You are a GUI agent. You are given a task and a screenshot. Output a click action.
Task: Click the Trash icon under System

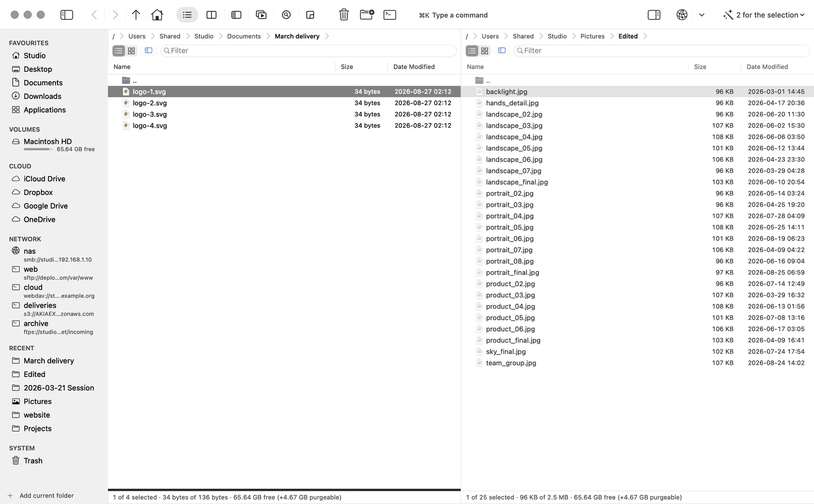[x=16, y=461]
